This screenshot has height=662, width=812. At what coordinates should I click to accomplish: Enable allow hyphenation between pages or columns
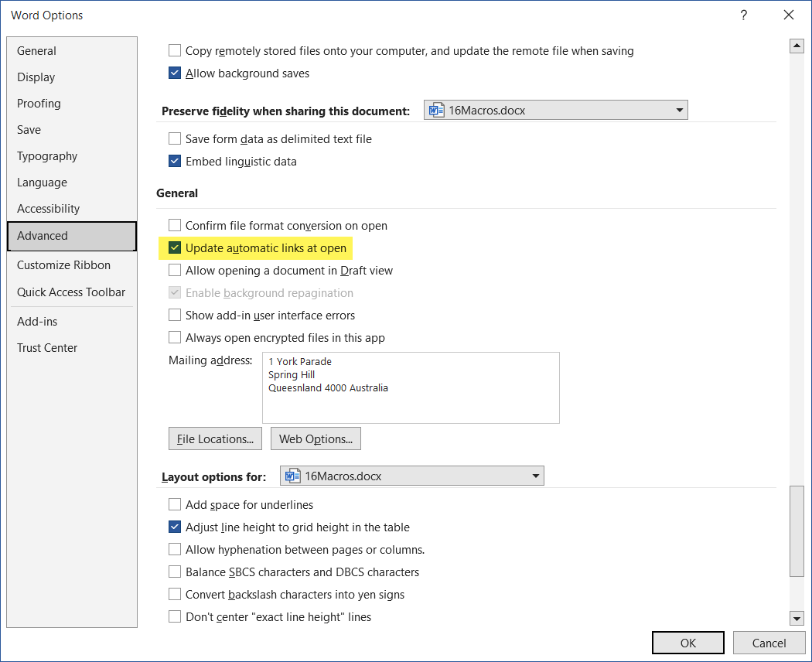(x=175, y=549)
